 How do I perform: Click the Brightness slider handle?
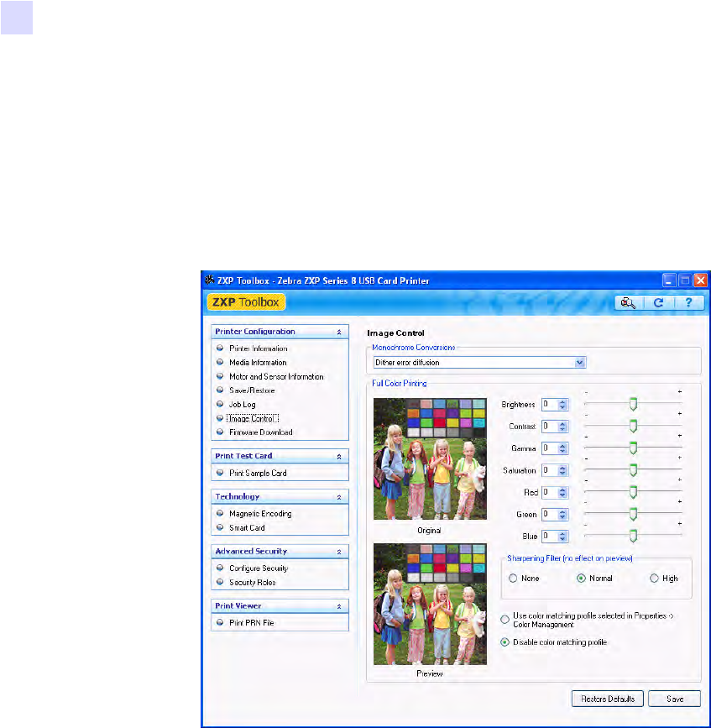tap(633, 405)
